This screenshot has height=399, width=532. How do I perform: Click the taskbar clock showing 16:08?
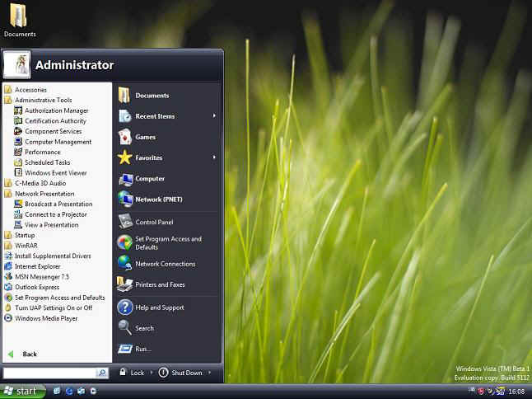click(x=516, y=391)
